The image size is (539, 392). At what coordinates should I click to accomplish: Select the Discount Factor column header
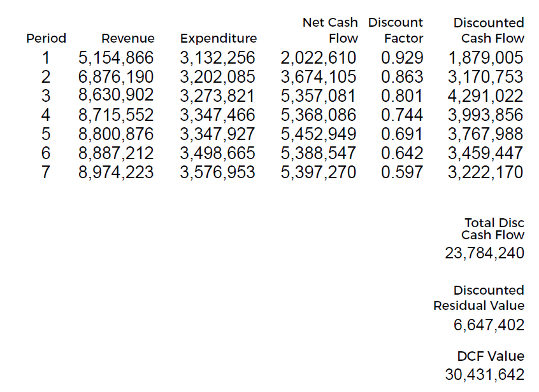[396, 31]
